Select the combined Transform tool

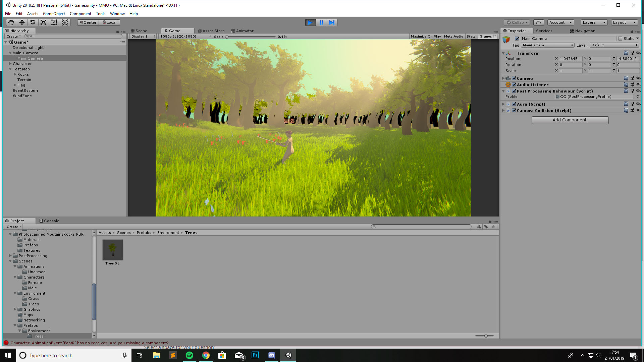[65, 22]
